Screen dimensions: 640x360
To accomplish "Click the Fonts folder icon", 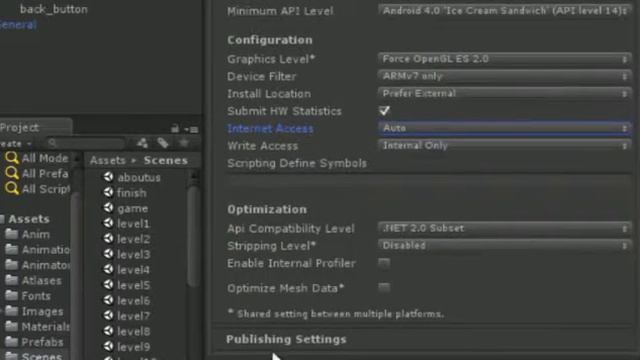I will [x=11, y=296].
